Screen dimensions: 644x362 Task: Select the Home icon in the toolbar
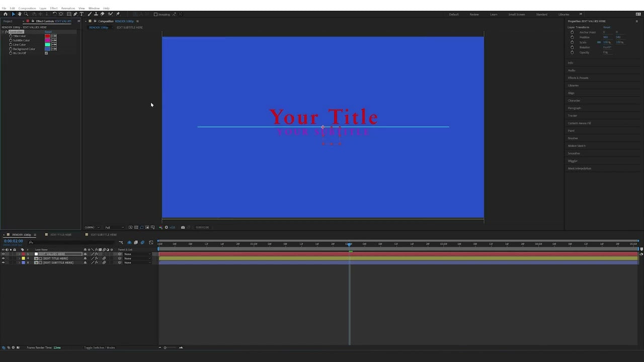pyautogui.click(x=6, y=14)
